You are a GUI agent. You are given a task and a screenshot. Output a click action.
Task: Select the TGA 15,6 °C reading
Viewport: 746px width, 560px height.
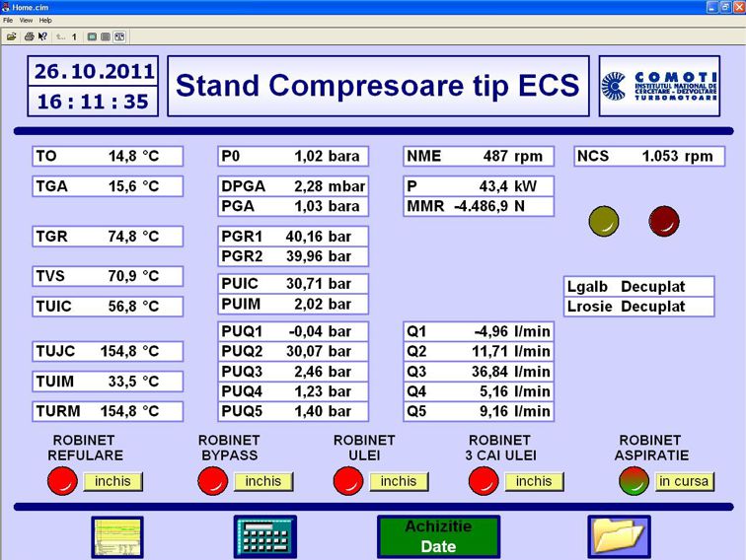coord(108,186)
